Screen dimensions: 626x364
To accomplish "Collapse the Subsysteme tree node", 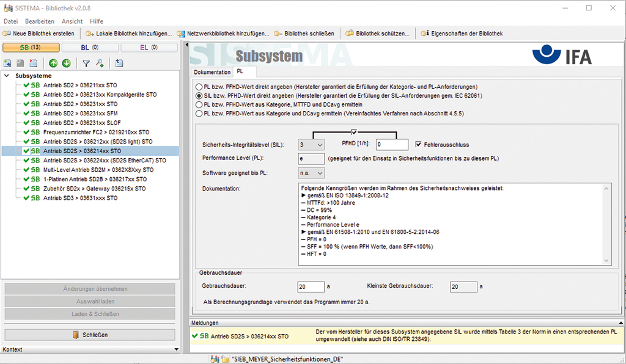I will pos(7,75).
